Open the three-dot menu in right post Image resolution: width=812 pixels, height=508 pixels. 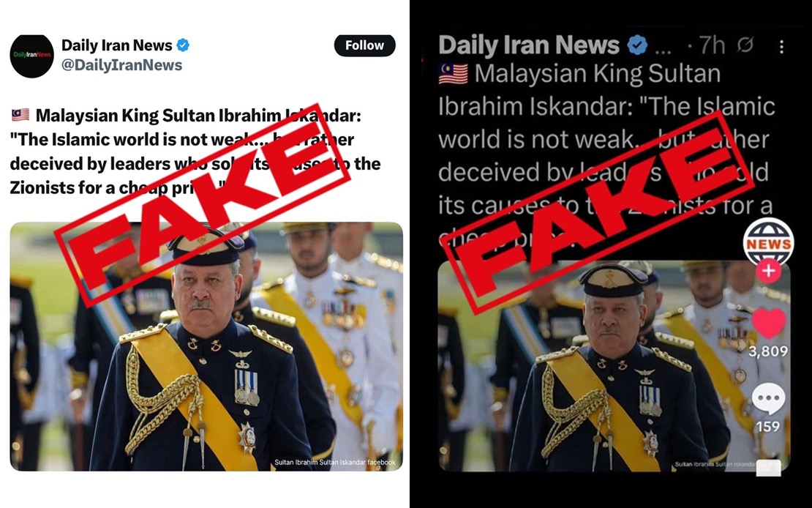(x=781, y=47)
